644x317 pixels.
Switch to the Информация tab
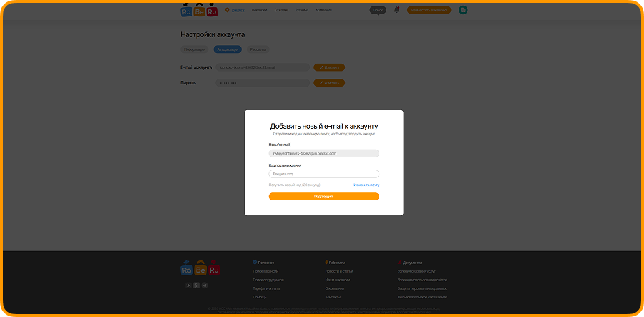[x=195, y=49]
